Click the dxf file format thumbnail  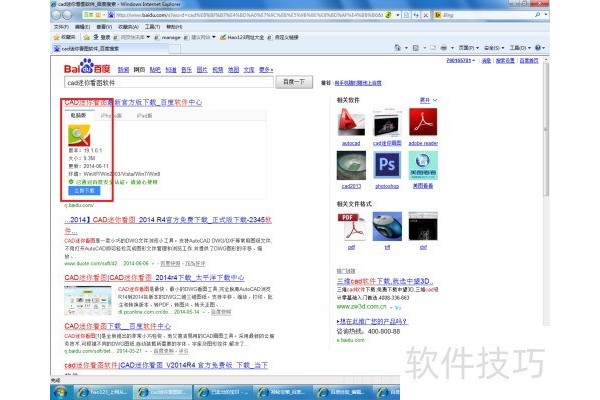coord(423,227)
